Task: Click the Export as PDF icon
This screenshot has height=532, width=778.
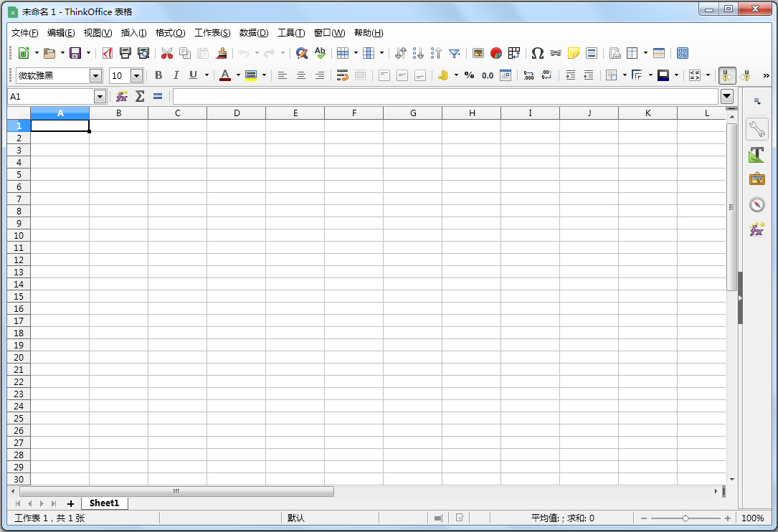Action: pyautogui.click(x=107, y=53)
